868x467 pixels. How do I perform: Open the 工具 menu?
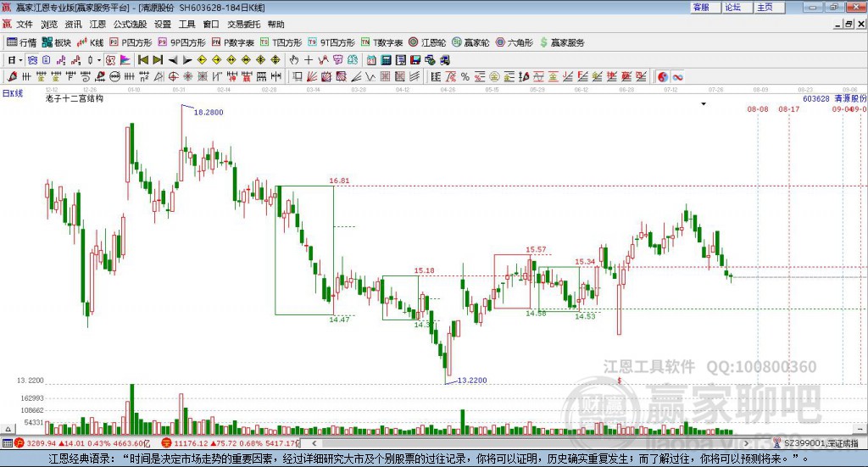pyautogui.click(x=186, y=25)
